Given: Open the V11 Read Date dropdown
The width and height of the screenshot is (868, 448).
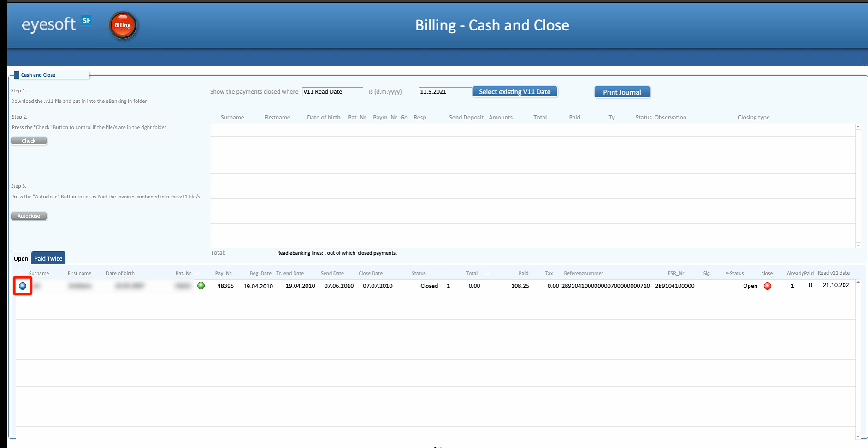Looking at the screenshot, I should click(x=332, y=91).
